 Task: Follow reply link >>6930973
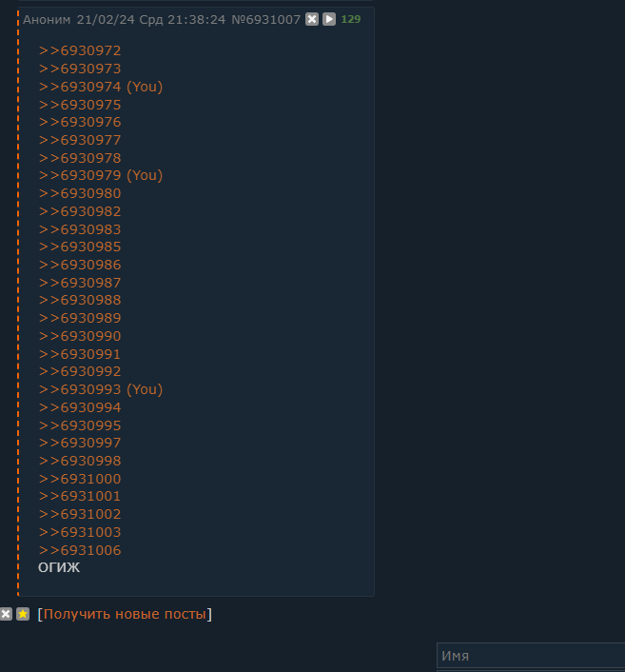coord(80,69)
